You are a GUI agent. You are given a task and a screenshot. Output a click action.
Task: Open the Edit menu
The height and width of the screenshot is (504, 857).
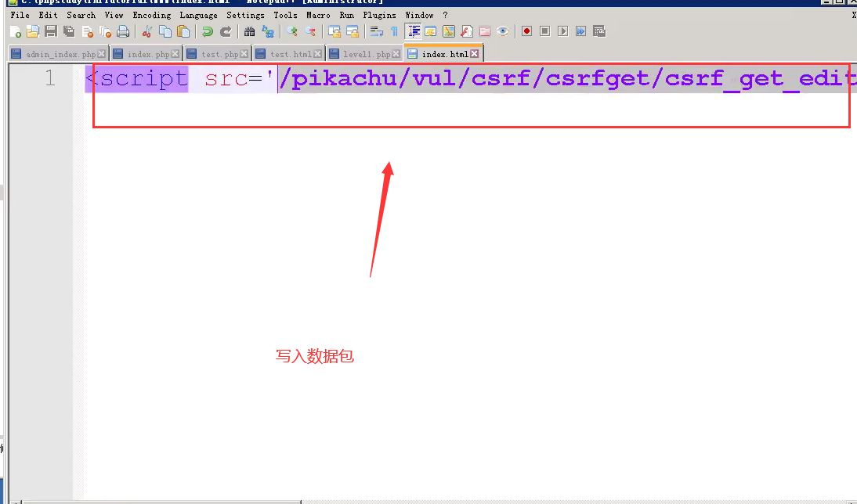(48, 16)
